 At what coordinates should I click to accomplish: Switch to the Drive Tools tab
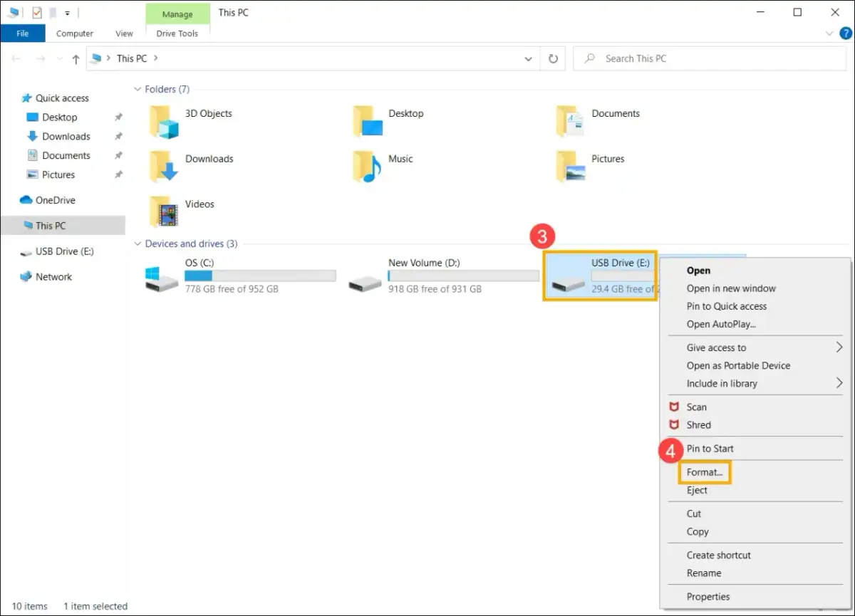177,33
